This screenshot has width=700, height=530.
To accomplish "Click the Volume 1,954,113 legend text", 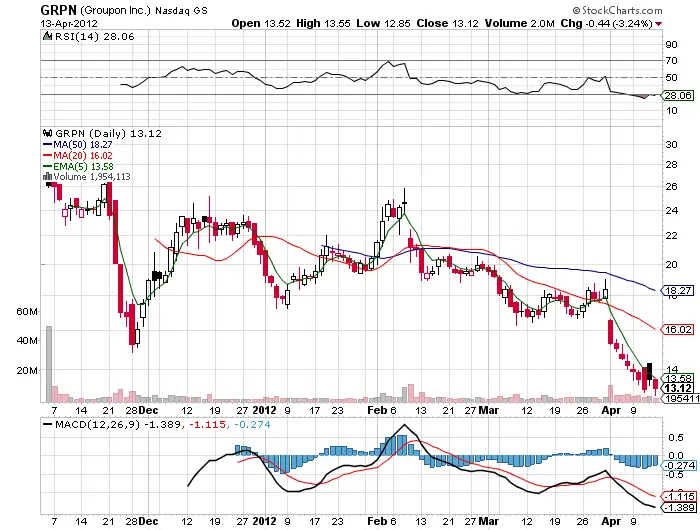I will coord(92,177).
